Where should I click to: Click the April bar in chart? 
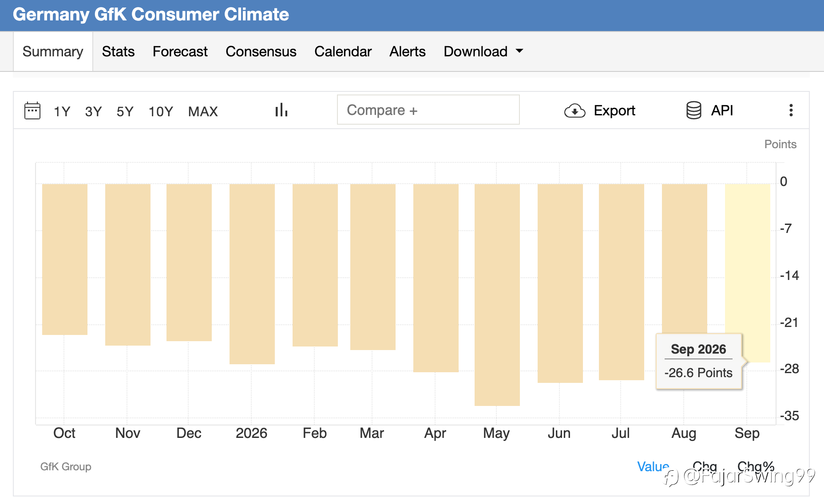(x=436, y=278)
